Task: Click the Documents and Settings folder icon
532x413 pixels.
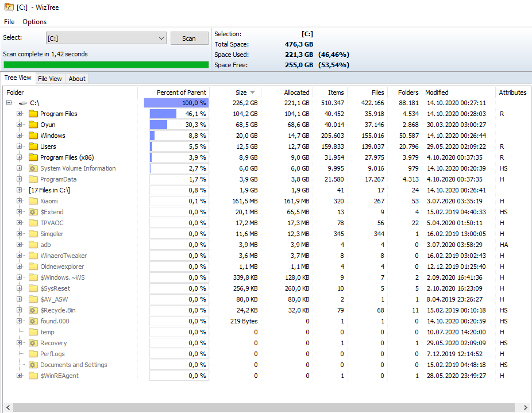Action: pyautogui.click(x=33, y=365)
